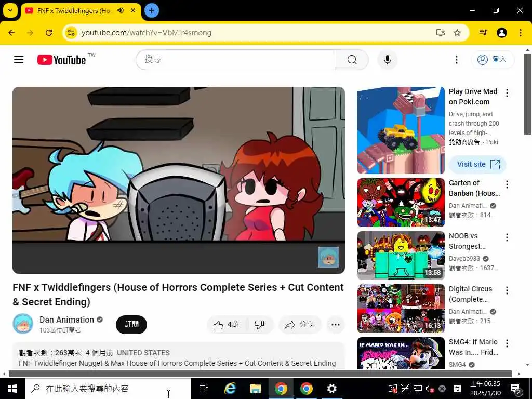Open the Dan Animation channel name link
The image size is (532, 399).
point(66,320)
